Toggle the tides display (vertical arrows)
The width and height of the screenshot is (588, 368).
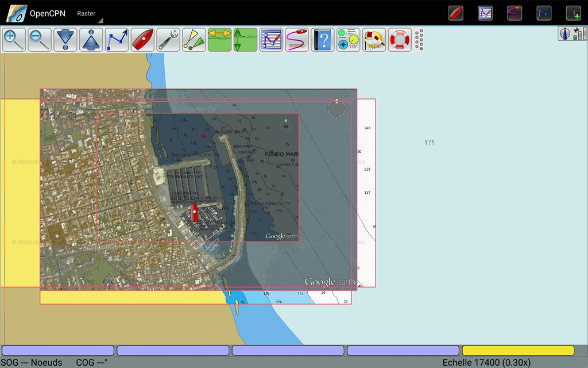pyautogui.click(x=245, y=40)
